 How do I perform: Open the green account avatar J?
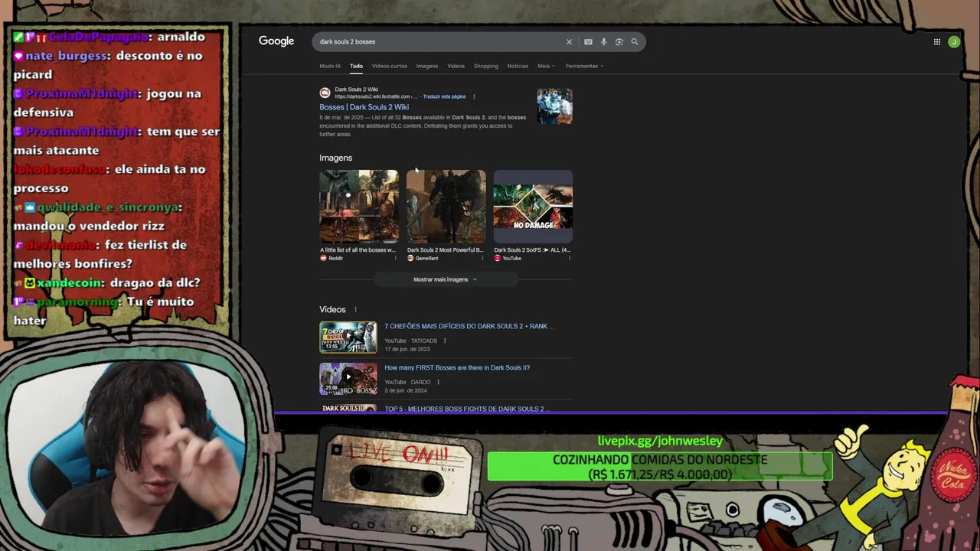(954, 42)
